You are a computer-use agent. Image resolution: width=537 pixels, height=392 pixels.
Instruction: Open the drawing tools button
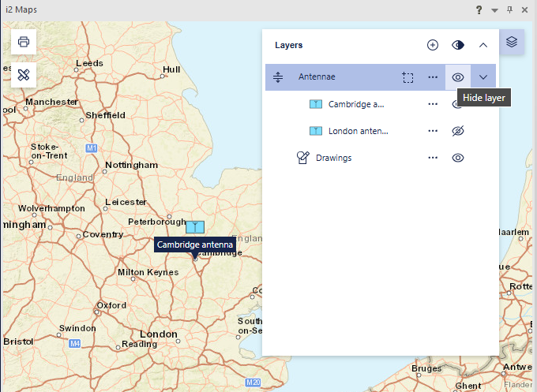click(x=24, y=75)
